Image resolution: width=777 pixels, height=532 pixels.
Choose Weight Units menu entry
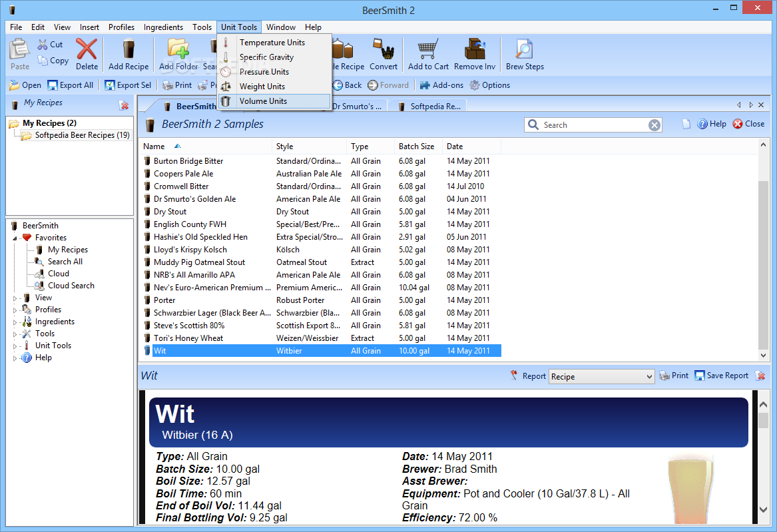[274, 86]
